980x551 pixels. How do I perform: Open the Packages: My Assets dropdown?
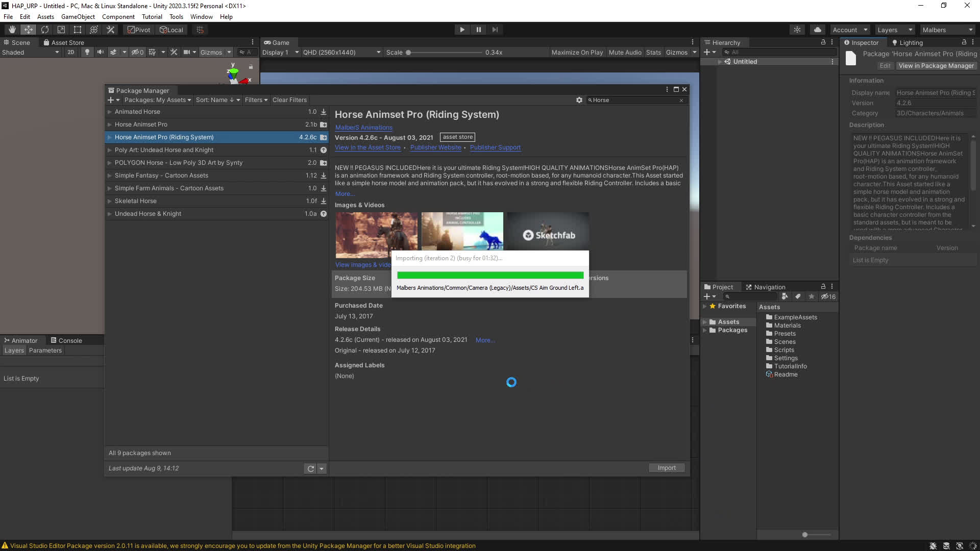[157, 100]
